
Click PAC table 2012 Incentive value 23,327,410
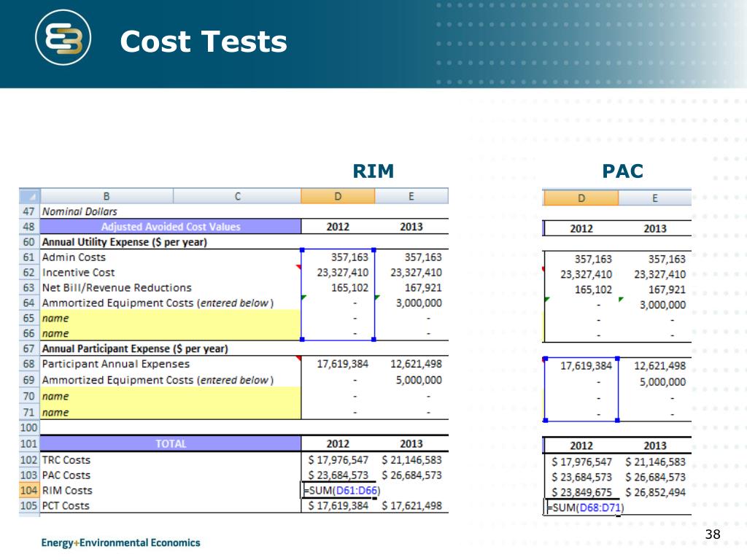point(587,274)
